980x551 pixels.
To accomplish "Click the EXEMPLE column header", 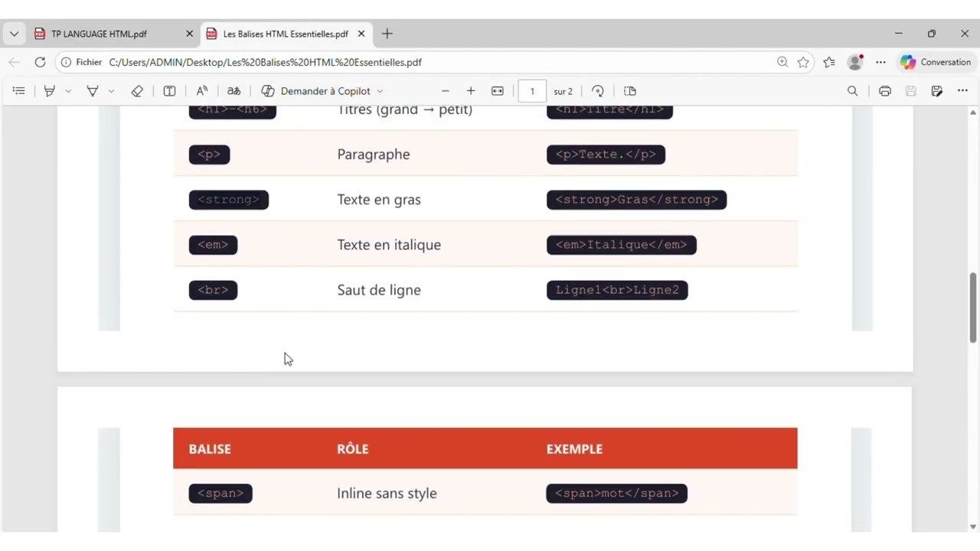I will pos(574,449).
